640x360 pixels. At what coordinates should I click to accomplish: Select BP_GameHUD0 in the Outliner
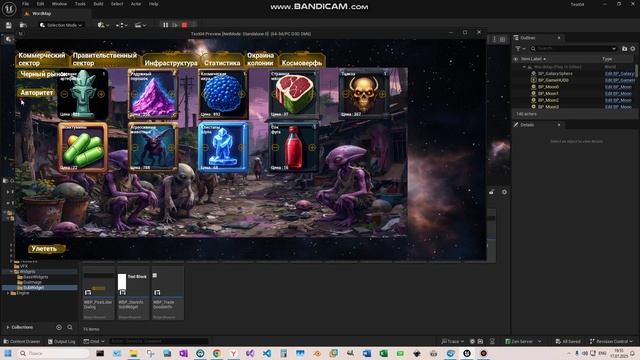click(553, 80)
